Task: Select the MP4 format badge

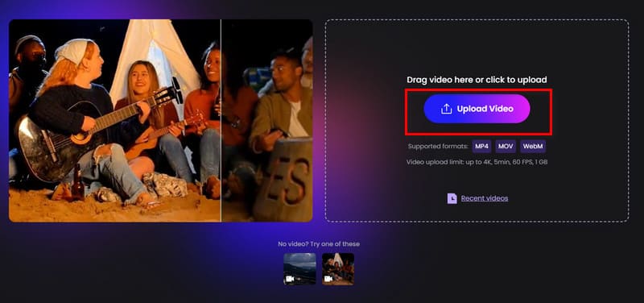Action: coord(481,147)
